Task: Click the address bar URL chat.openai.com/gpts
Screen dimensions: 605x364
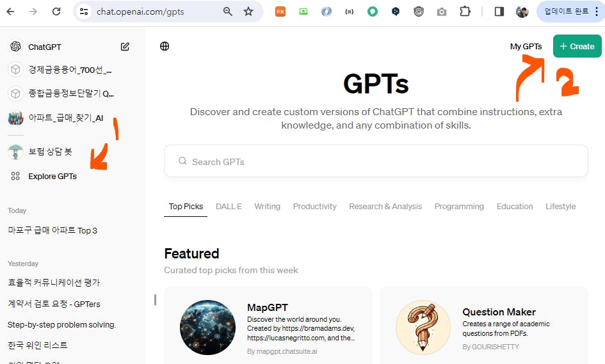Action: click(x=140, y=12)
